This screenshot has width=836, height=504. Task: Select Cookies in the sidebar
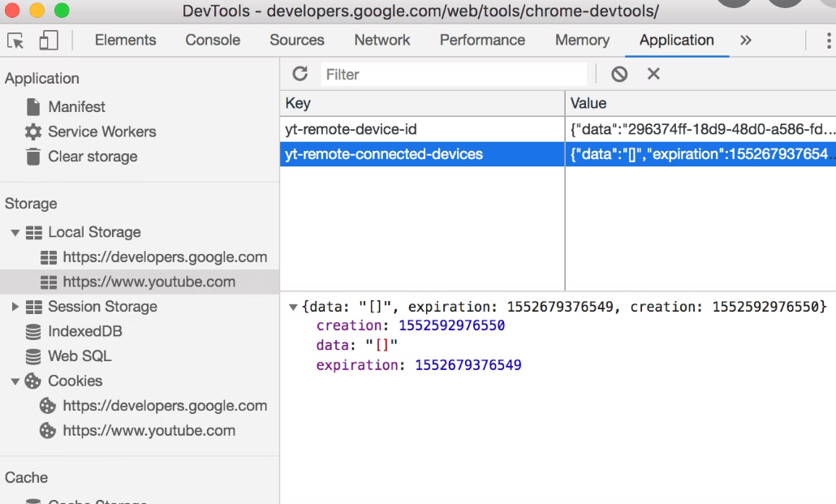[75, 381]
